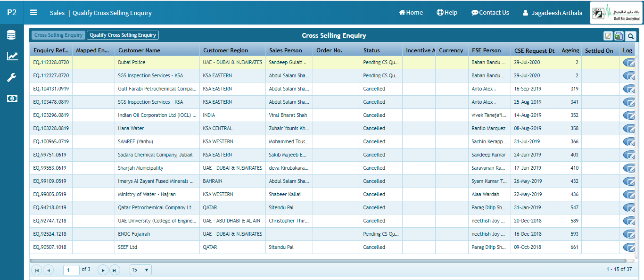Go to first page of results

(x=36, y=270)
